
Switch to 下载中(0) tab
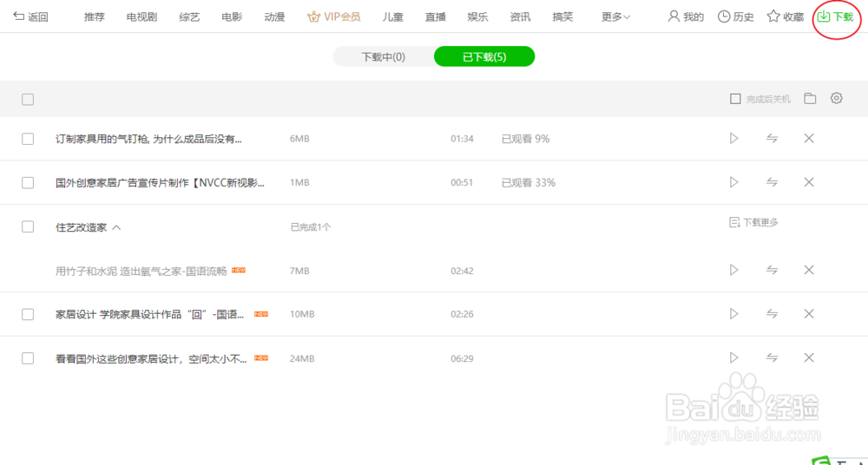point(384,56)
